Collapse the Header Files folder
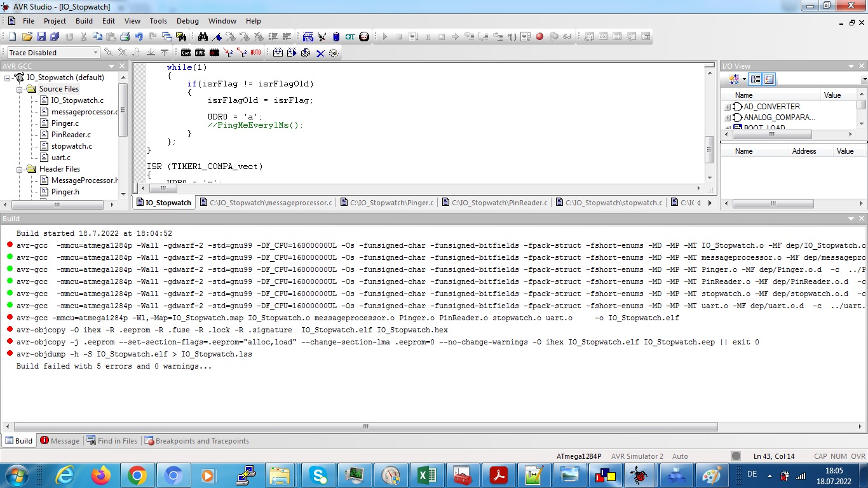This screenshot has width=868, height=488. 20,169
